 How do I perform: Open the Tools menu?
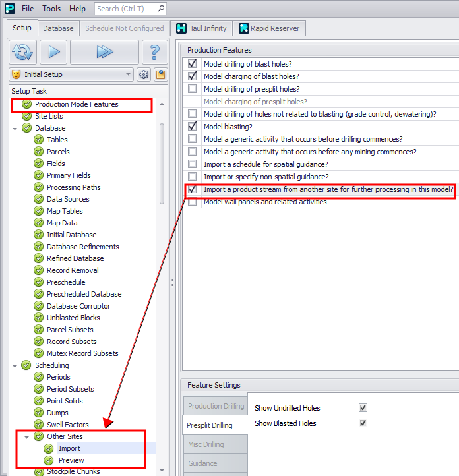[51, 9]
